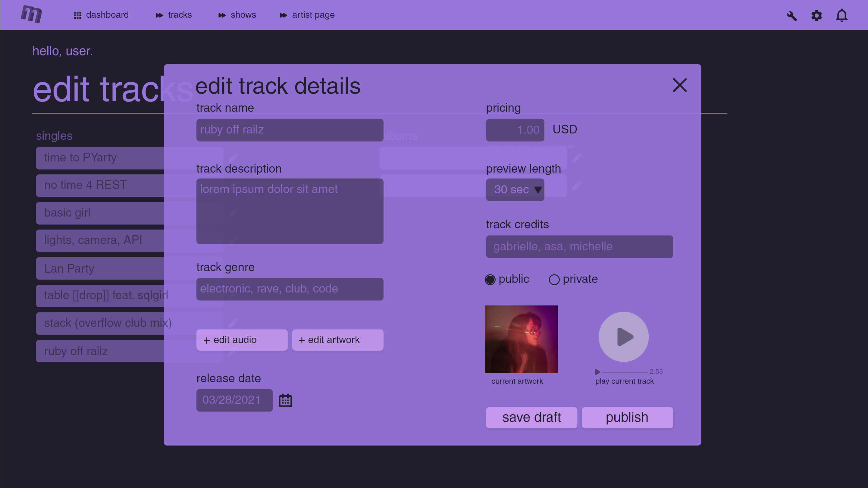Click the track progress bar
868x488 pixels.
[x=625, y=372]
